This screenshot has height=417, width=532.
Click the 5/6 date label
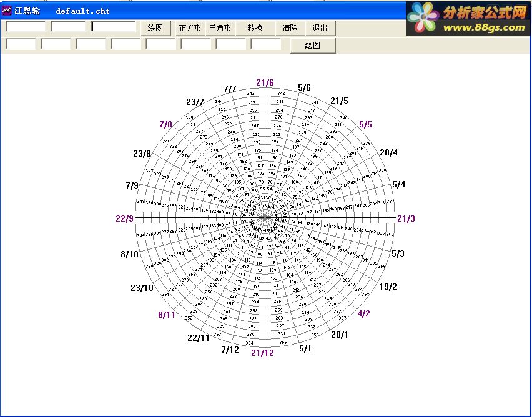(x=304, y=87)
